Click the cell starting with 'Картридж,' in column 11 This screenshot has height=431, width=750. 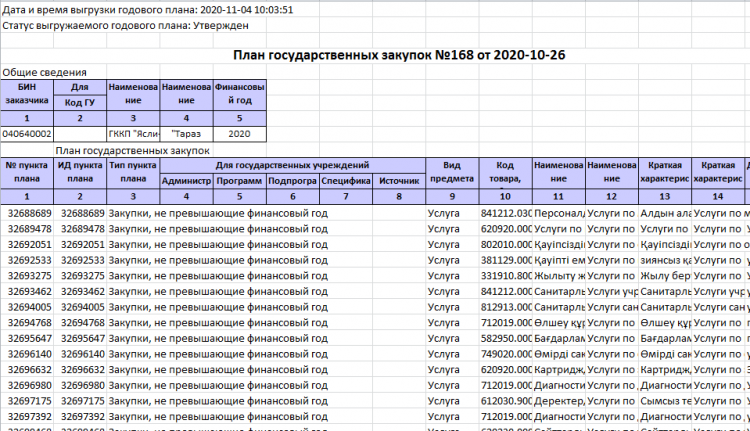tap(559, 370)
